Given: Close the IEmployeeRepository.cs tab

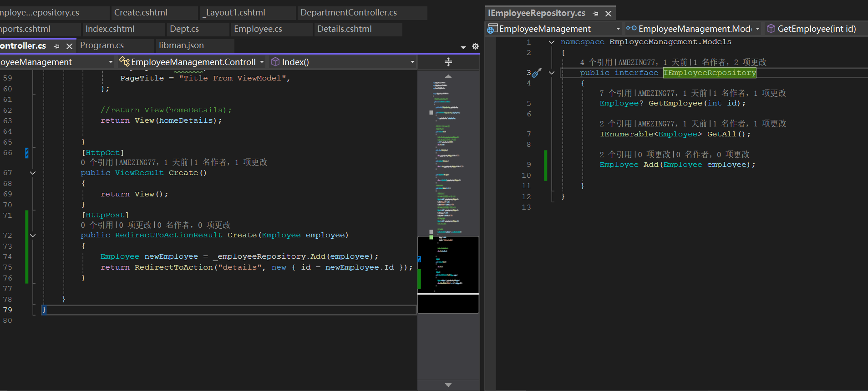Looking at the screenshot, I should point(608,14).
